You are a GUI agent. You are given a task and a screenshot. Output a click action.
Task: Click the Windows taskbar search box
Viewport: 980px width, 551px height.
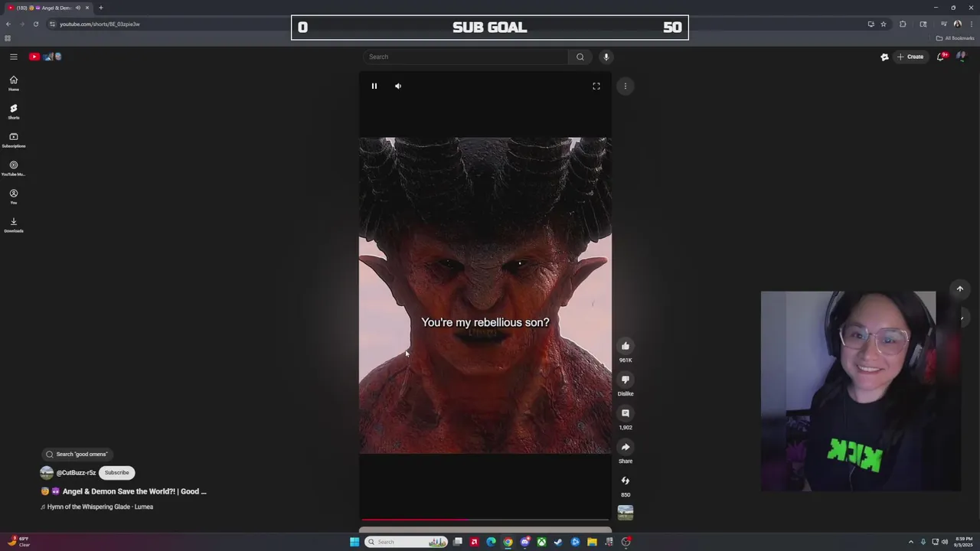tap(406, 542)
